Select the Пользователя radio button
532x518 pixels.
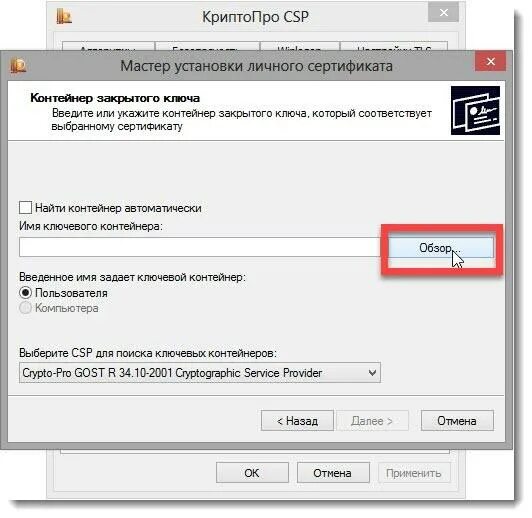tap(25, 293)
